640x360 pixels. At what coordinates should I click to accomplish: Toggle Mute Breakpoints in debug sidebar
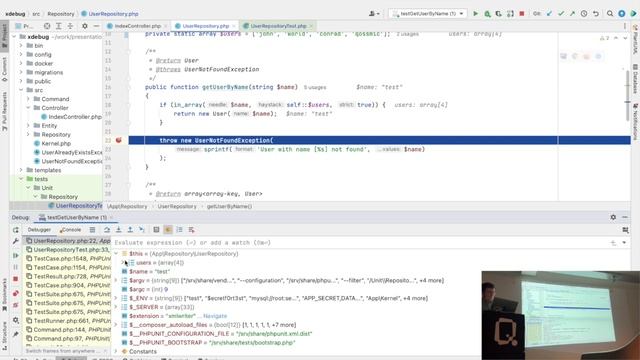[16, 305]
